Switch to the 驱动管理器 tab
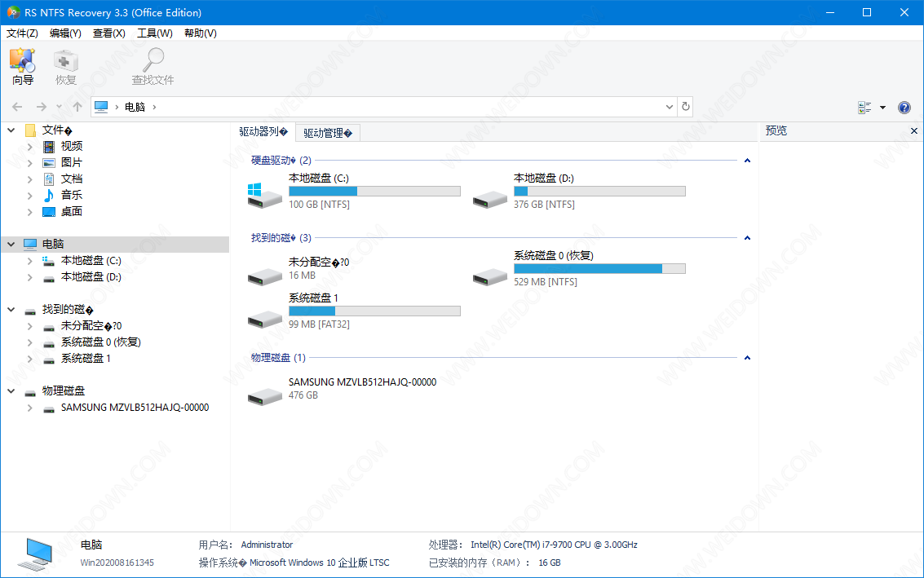This screenshot has width=924, height=578. click(328, 133)
